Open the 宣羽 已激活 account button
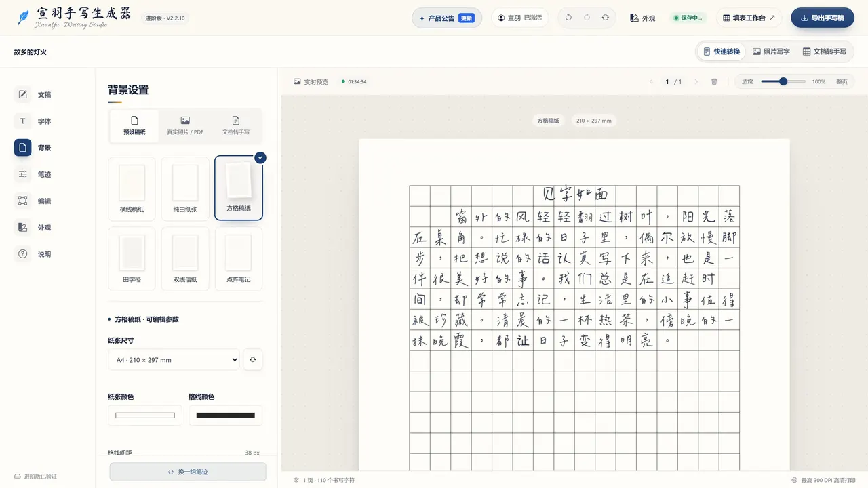The image size is (868, 488). [x=519, y=18]
